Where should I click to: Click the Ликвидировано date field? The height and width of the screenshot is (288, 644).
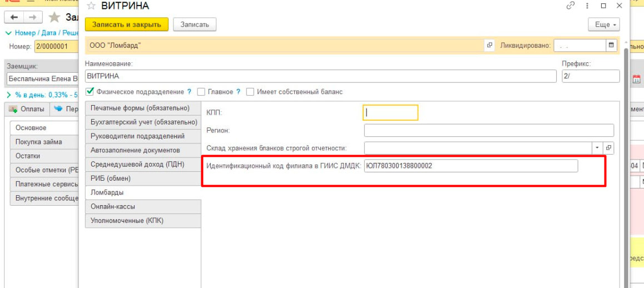pyautogui.click(x=580, y=46)
